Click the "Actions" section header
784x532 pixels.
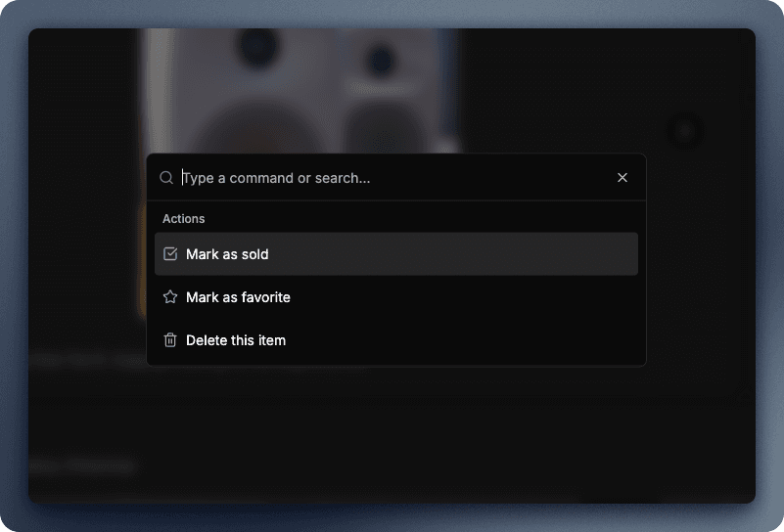pos(184,219)
